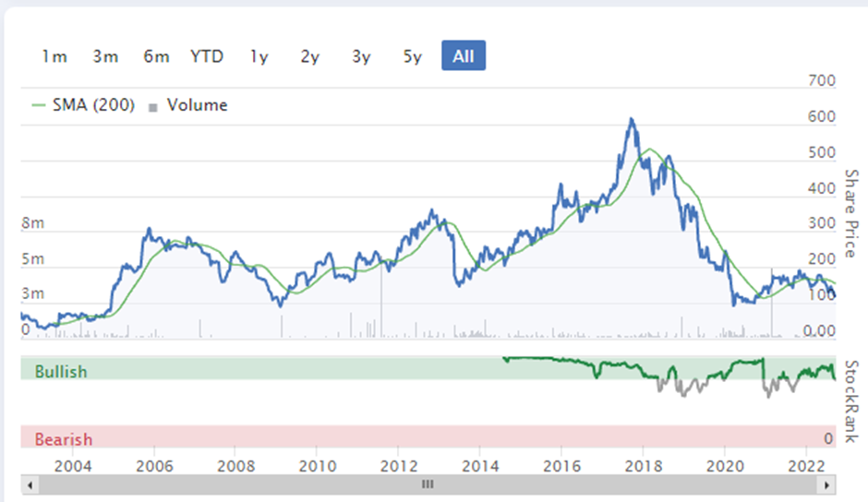
Task: Toggle the SMA (200) legend series
Action: coord(84,105)
